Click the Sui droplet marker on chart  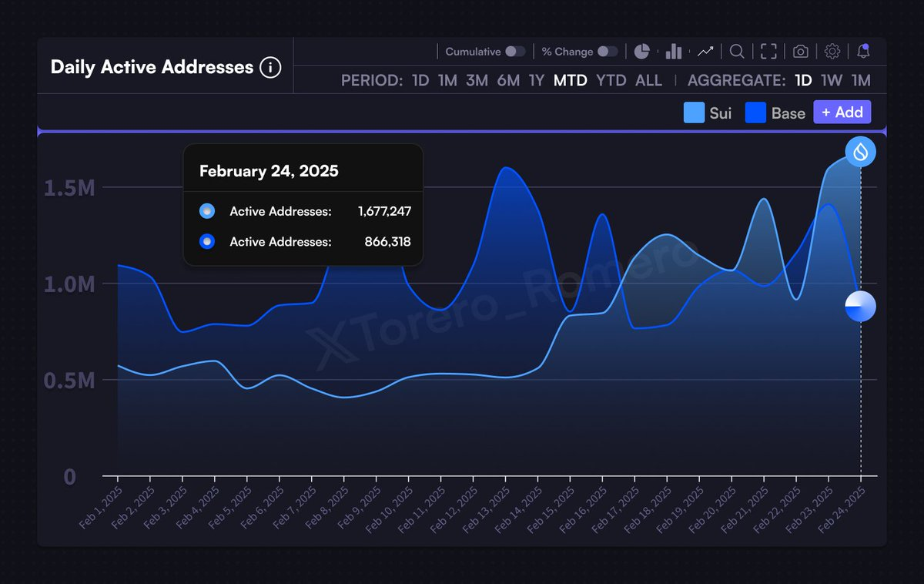860,151
